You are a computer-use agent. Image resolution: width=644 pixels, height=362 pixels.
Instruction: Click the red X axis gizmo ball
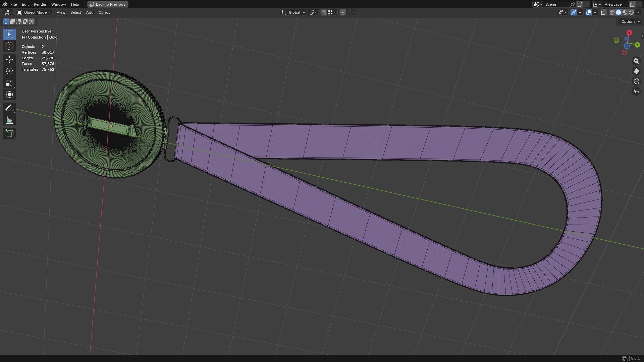[629, 33]
